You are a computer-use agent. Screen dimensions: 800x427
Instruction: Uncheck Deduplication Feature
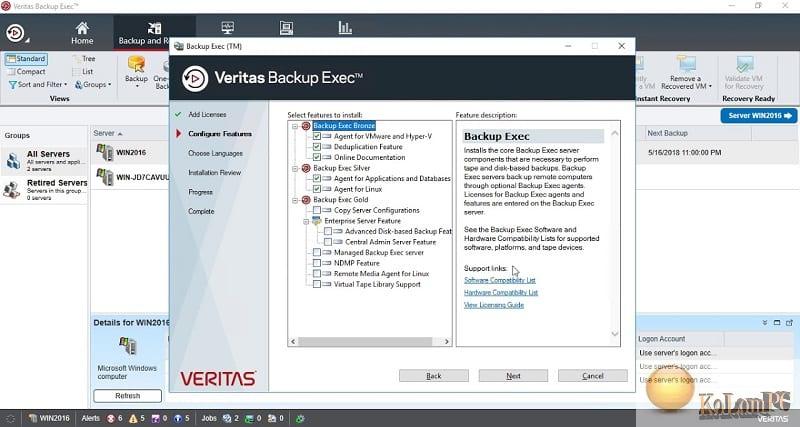(x=317, y=147)
